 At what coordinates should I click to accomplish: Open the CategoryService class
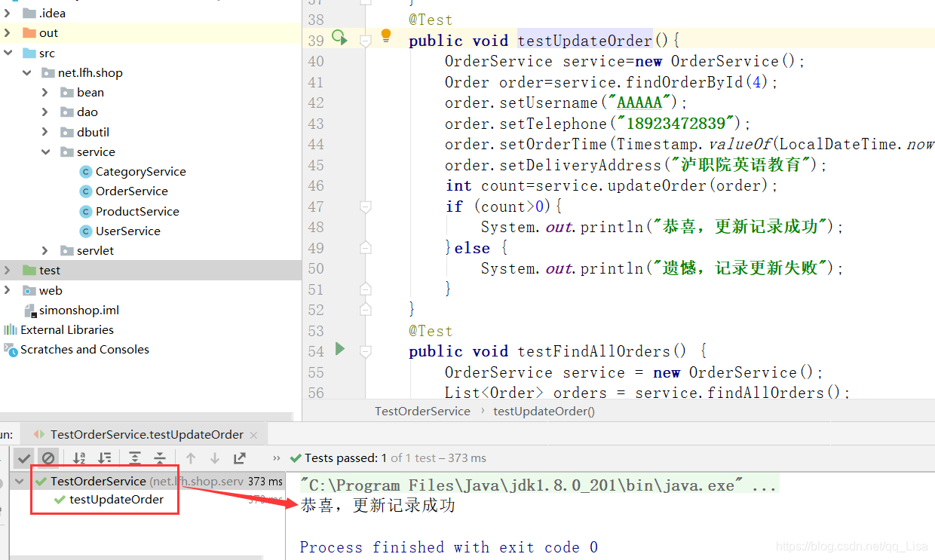[140, 171]
